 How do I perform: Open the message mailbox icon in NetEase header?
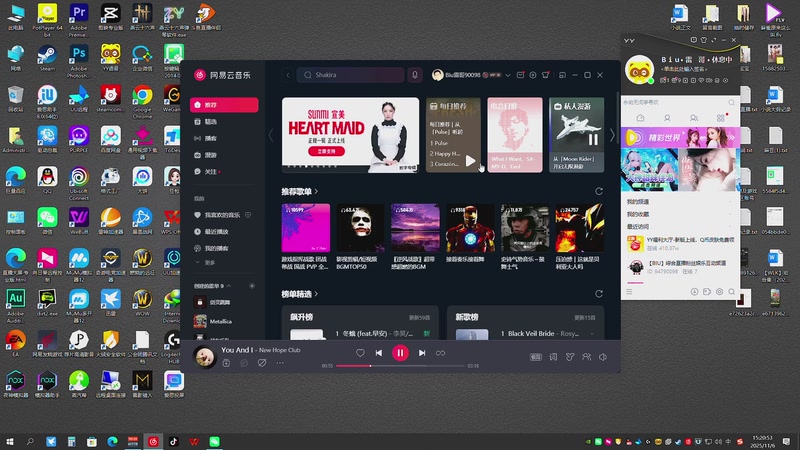tap(520, 75)
